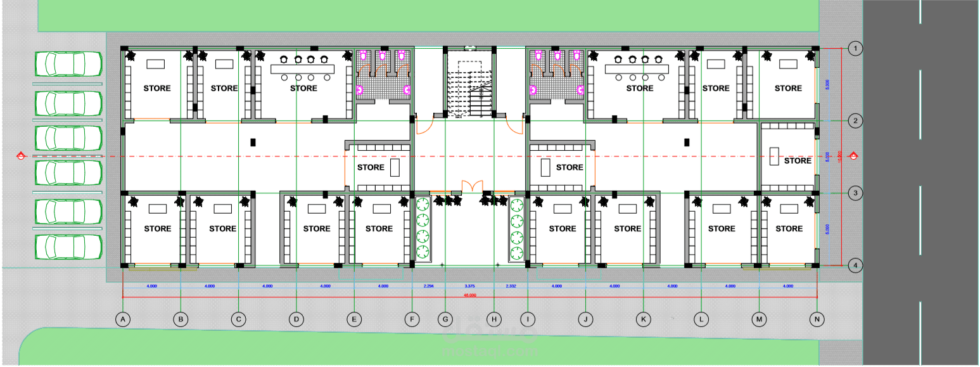This screenshot has width=980, height=367.
Task: Click grid bubble L
Action: tap(701, 319)
